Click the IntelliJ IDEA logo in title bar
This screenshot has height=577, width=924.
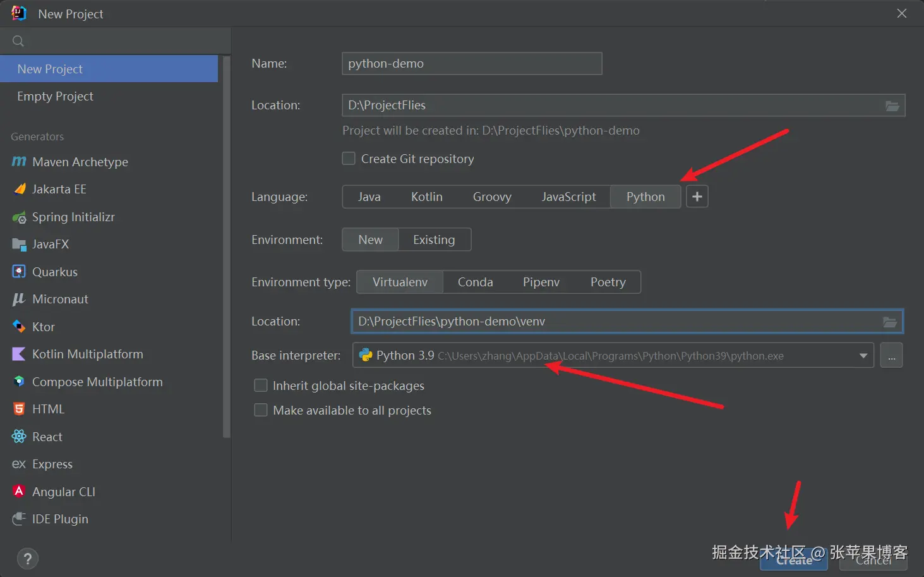pyautogui.click(x=19, y=13)
